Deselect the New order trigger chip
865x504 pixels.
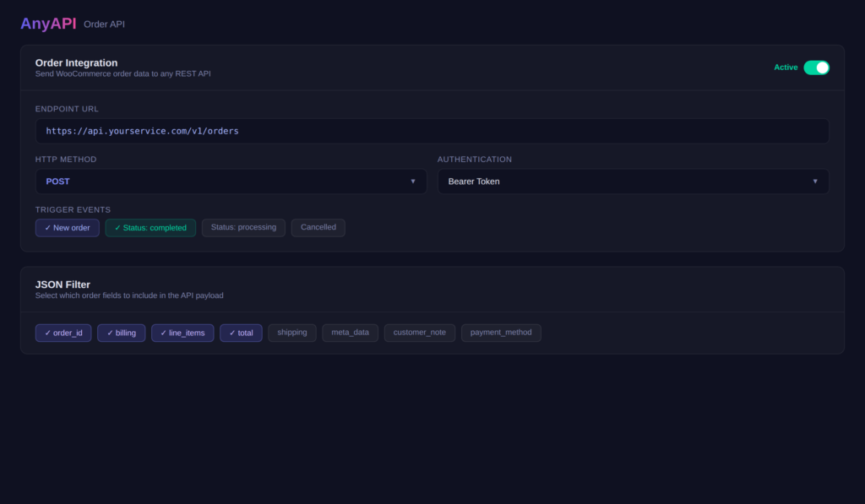pyautogui.click(x=68, y=228)
